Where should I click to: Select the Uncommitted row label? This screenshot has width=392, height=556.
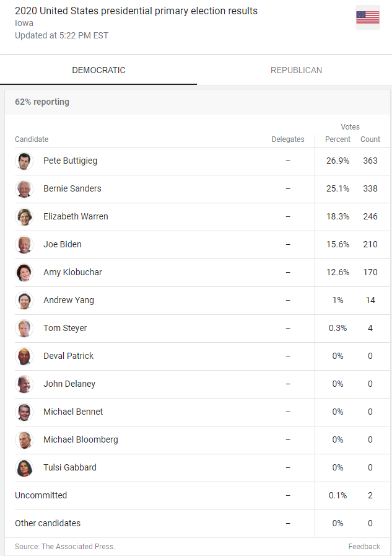(x=41, y=495)
